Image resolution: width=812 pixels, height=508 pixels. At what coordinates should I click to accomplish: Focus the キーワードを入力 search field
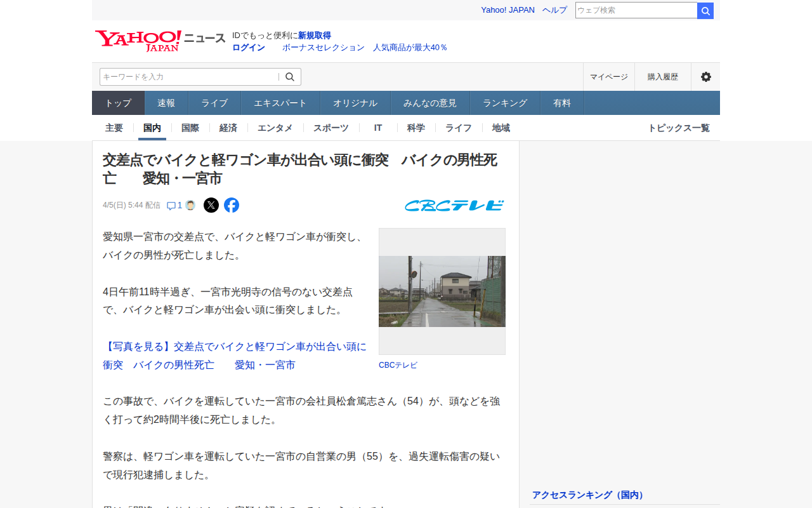click(189, 77)
